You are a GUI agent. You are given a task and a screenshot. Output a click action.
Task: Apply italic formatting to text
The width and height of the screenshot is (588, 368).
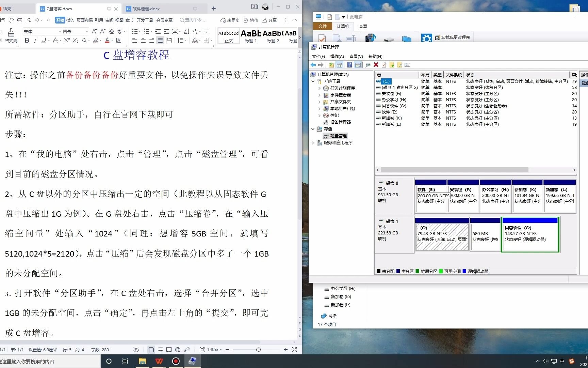click(35, 40)
